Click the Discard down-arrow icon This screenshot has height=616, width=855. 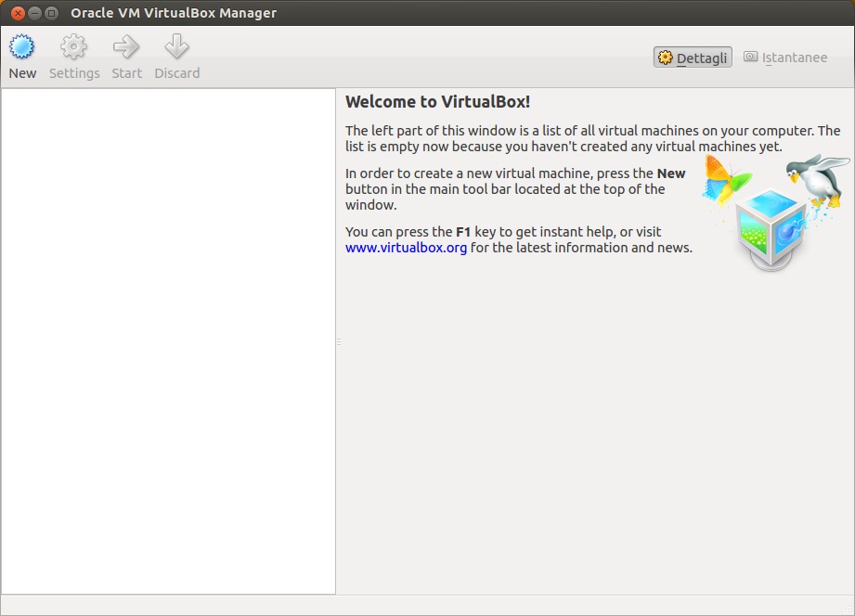176,47
